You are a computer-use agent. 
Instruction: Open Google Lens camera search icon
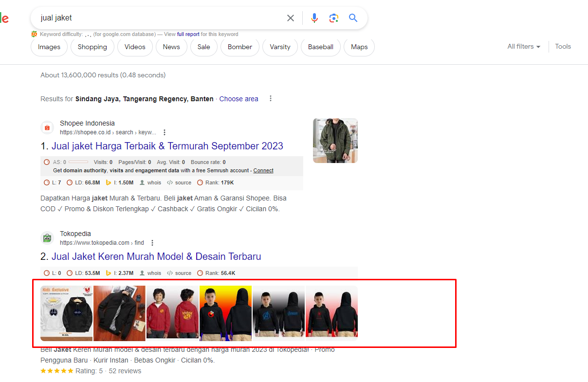334,18
